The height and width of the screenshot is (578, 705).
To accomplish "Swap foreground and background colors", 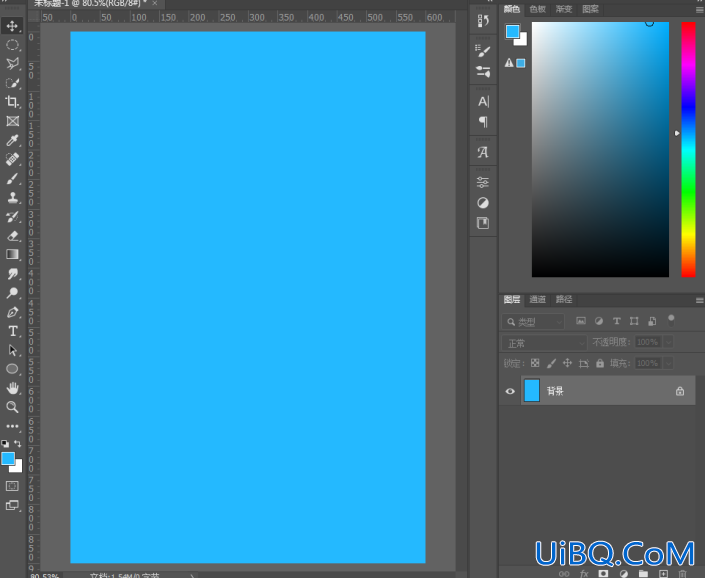I will click(18, 444).
